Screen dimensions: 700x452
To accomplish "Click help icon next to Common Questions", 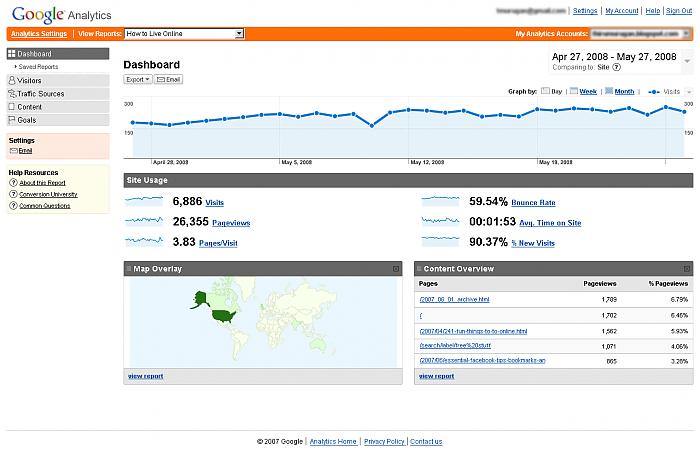I will click(13, 205).
